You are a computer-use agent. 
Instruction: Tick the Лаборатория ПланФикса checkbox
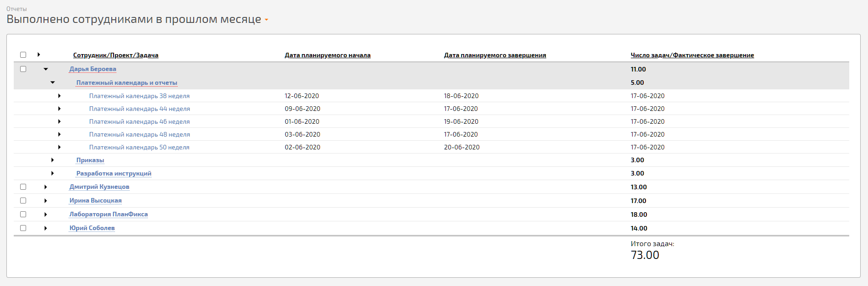[x=23, y=214]
